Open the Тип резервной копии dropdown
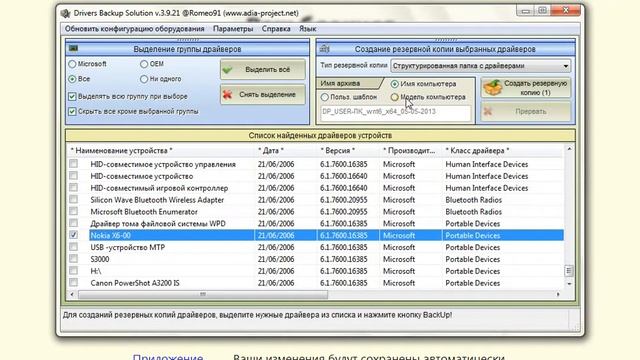 (481, 66)
